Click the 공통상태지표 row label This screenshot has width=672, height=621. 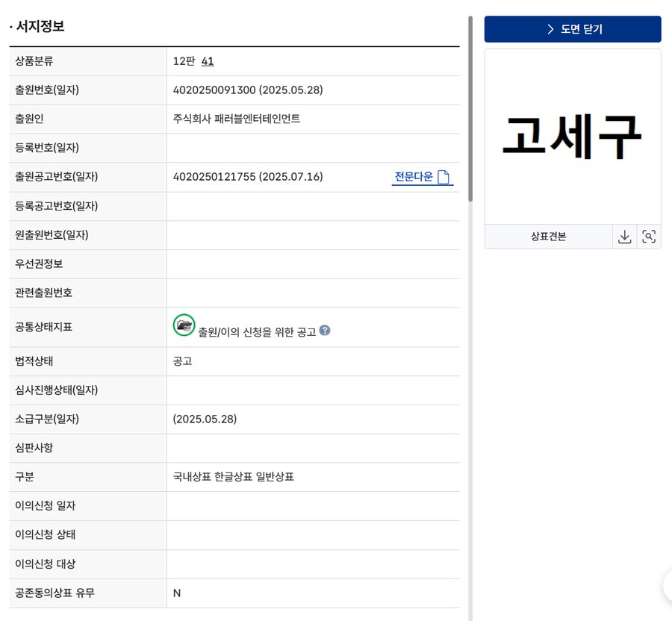[x=44, y=327]
